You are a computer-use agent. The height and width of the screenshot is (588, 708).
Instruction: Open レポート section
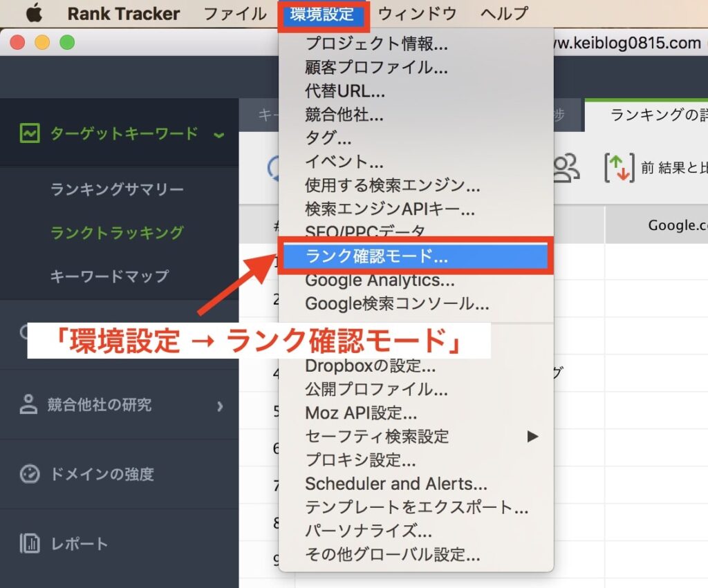pyautogui.click(x=80, y=544)
